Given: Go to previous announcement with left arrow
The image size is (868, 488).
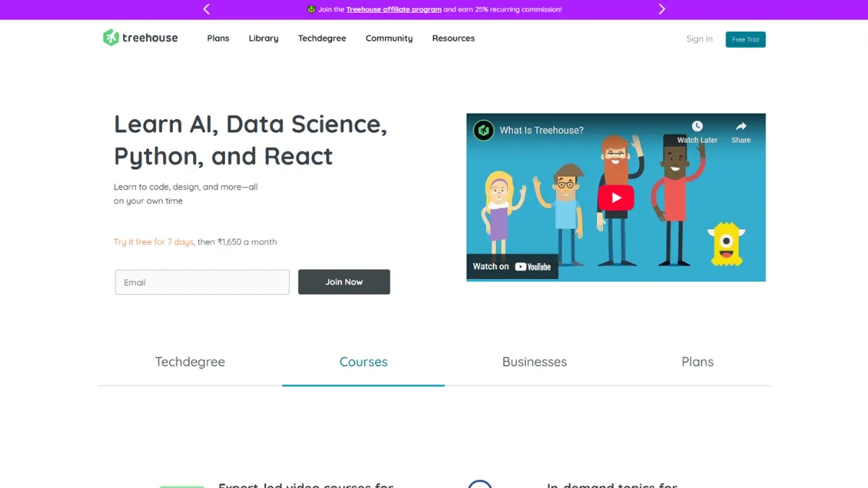Looking at the screenshot, I should click(x=207, y=9).
